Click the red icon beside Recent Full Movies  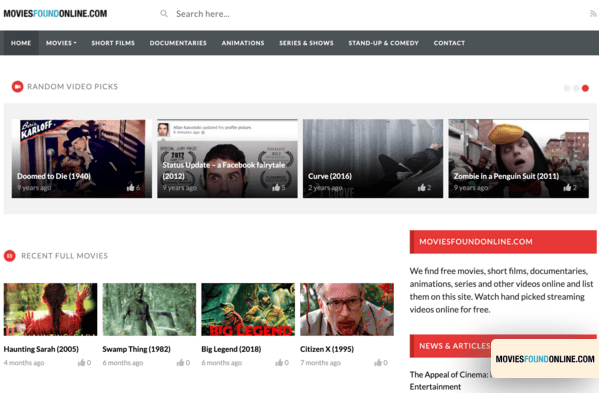pos(10,256)
